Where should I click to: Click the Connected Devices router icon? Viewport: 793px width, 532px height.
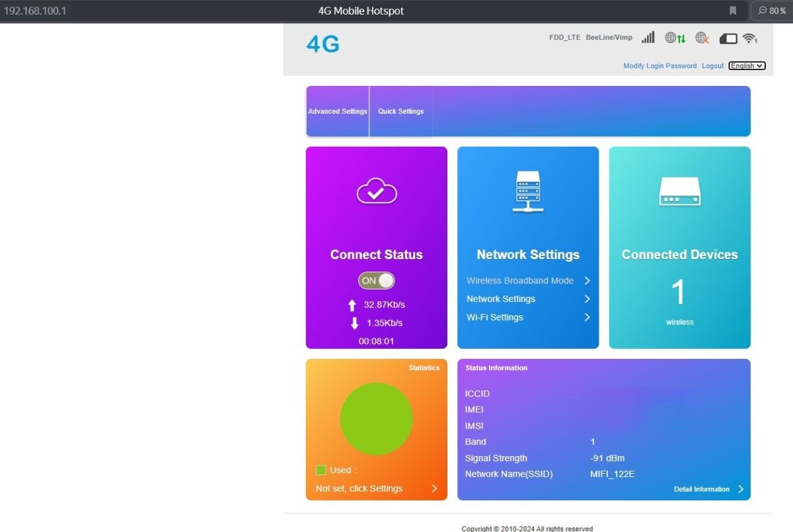(679, 192)
